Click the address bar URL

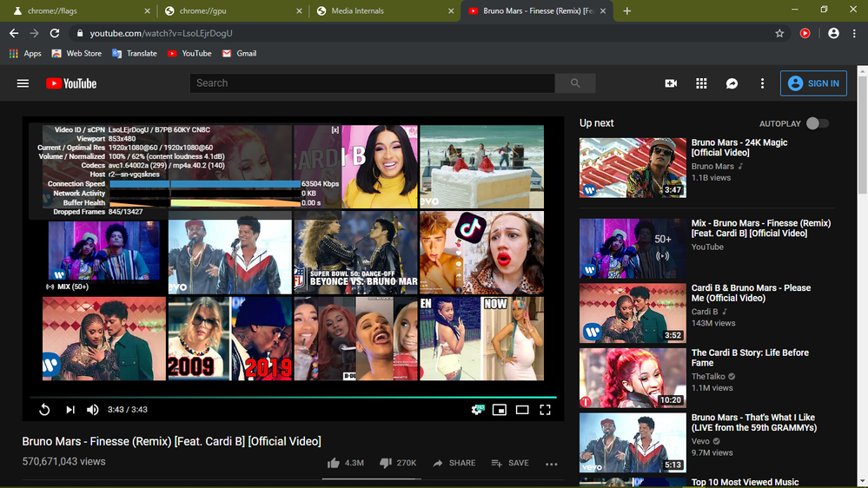click(x=161, y=33)
